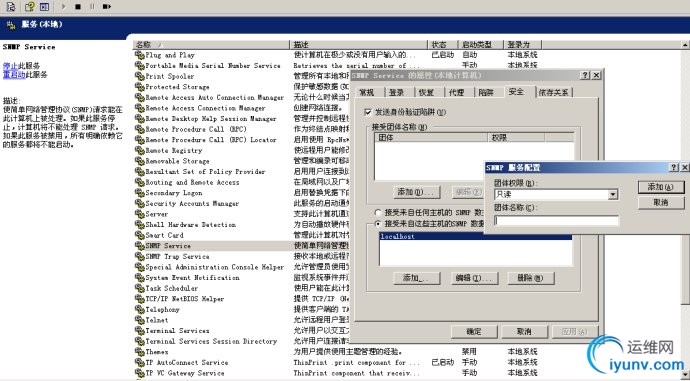Click 添加(D)... under the community names list

click(416, 192)
